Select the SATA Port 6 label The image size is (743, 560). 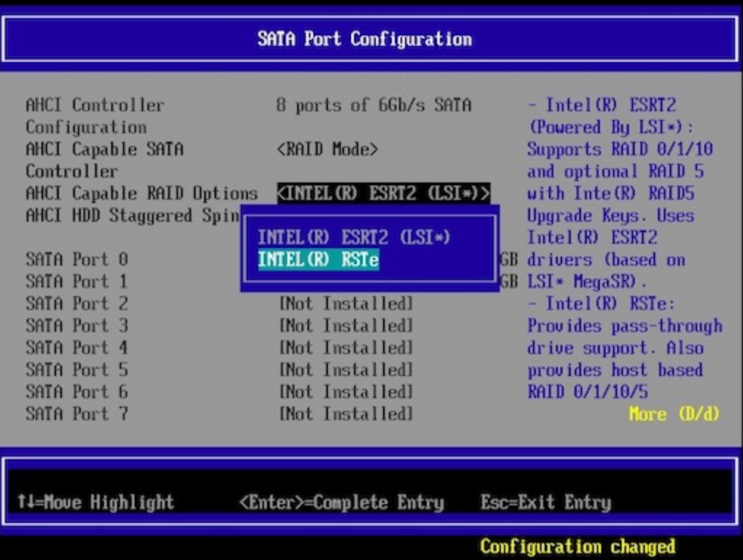[x=76, y=391]
